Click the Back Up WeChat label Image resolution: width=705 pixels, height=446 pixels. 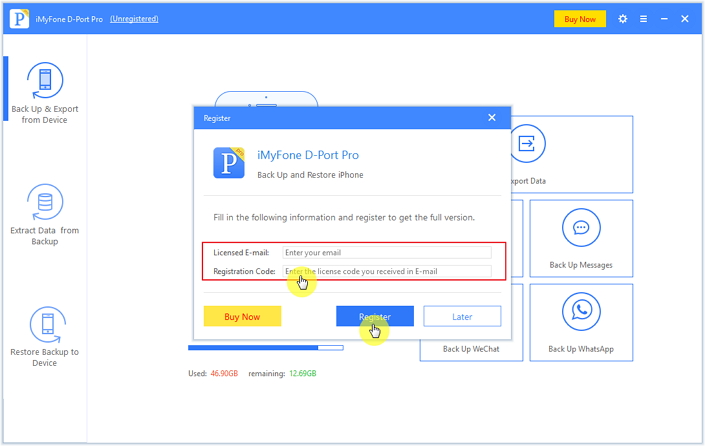[x=471, y=349]
